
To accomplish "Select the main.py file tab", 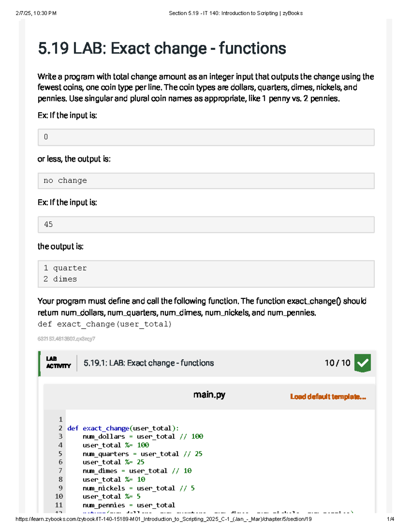I will pyautogui.click(x=209, y=395).
